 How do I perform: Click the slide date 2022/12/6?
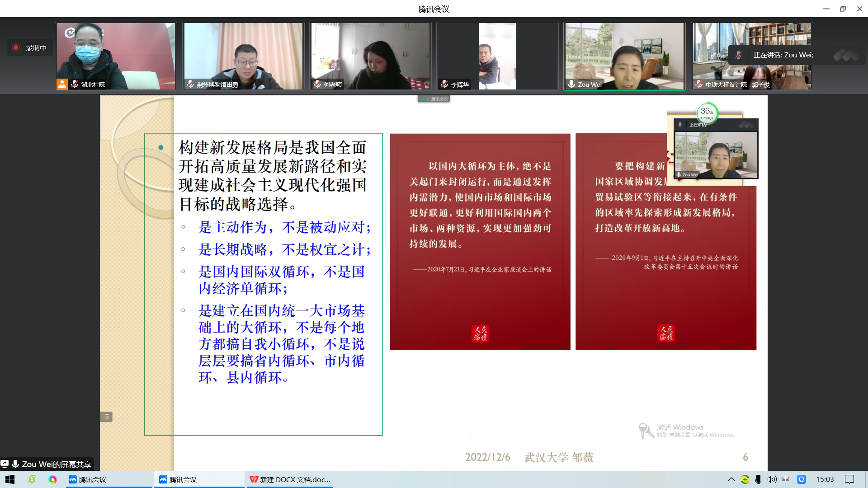[x=488, y=457]
